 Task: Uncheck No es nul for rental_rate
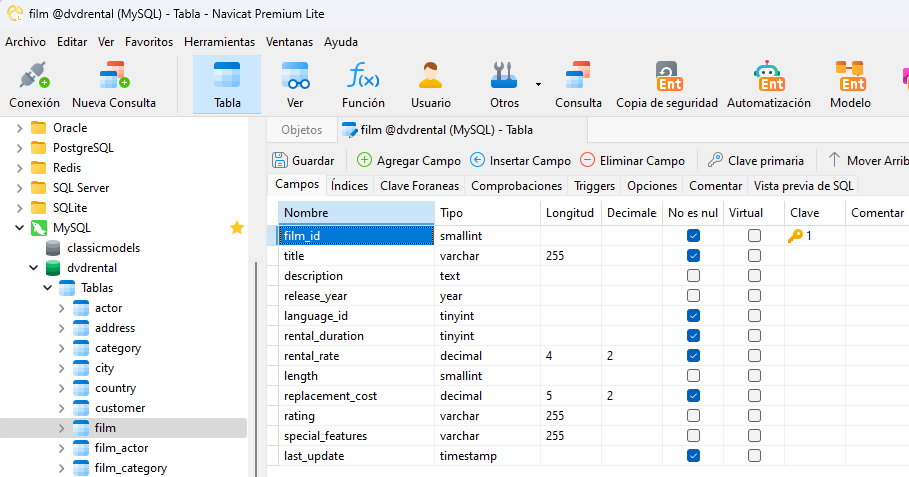tap(693, 356)
